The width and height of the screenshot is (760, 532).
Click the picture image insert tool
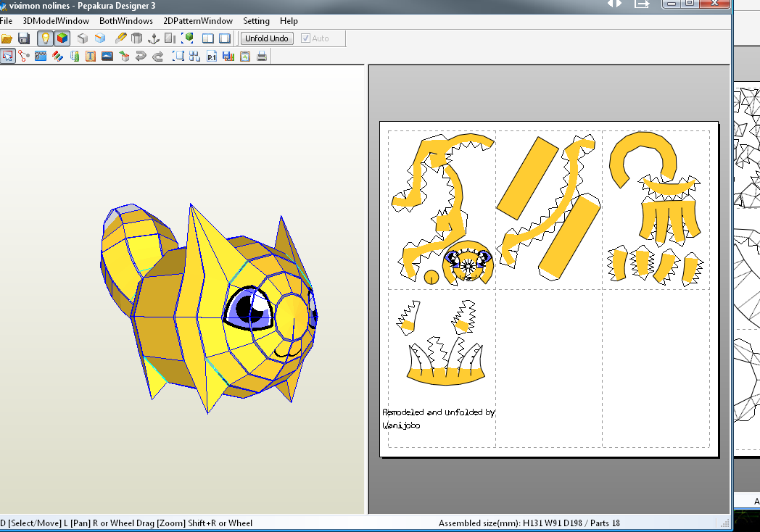pyautogui.click(x=107, y=57)
